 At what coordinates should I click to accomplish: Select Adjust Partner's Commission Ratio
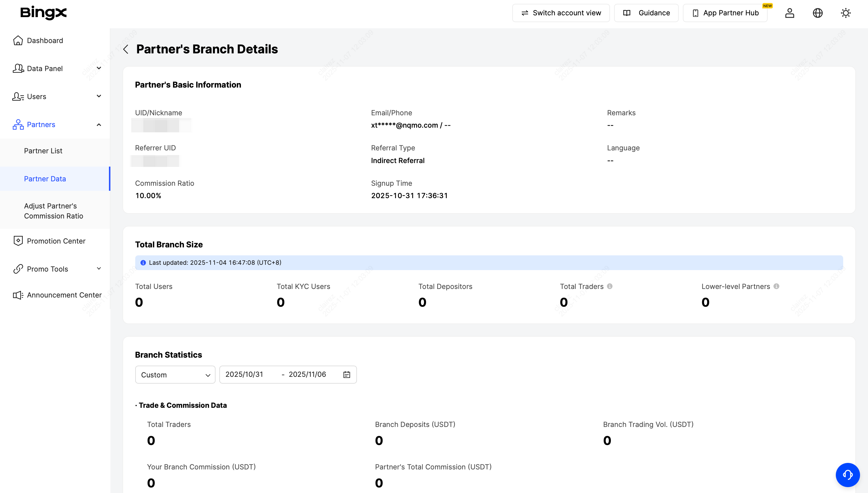[53, 211]
